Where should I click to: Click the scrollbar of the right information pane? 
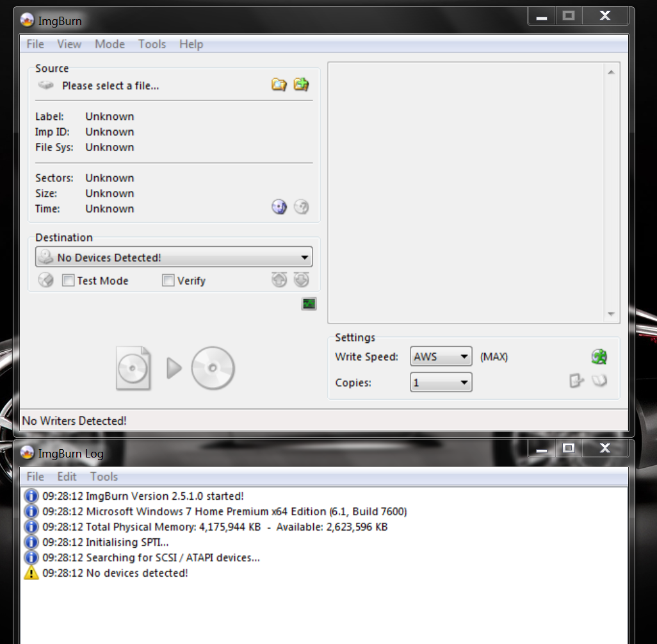612,192
